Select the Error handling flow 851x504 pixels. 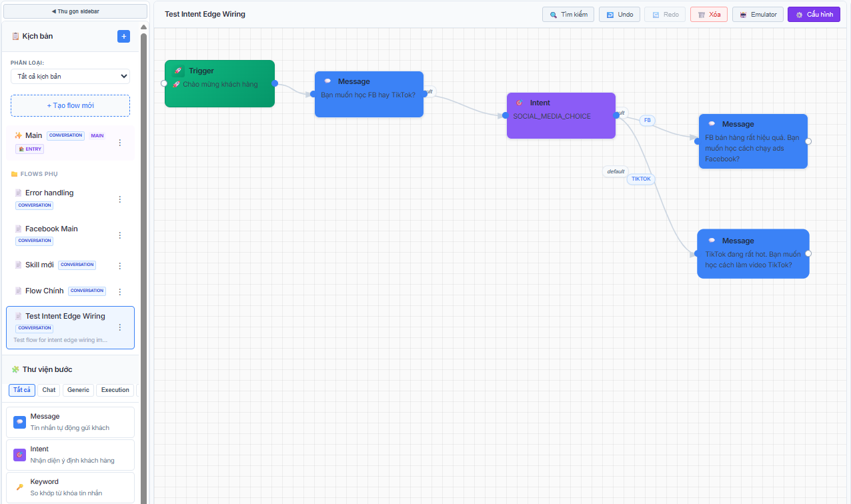[70, 199]
